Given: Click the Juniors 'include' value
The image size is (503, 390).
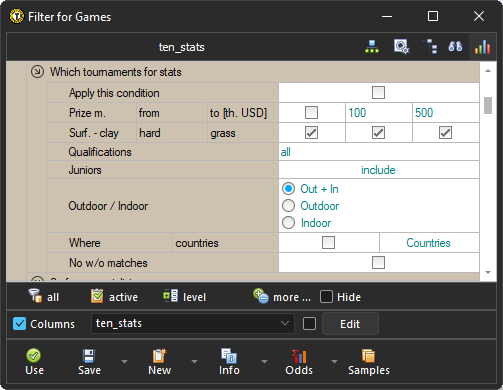Looking at the screenshot, I should coord(378,170).
